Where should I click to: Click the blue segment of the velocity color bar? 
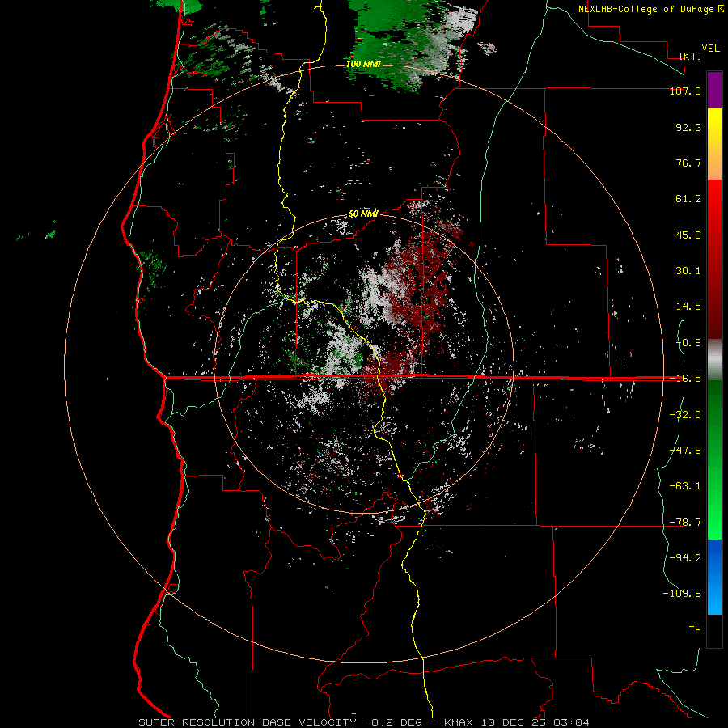(714, 577)
